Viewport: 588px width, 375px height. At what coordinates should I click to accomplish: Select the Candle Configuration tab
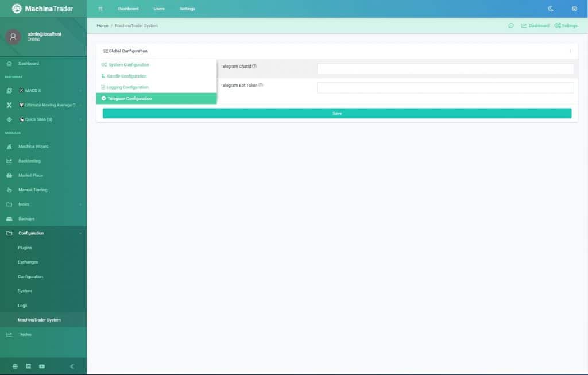157,76
